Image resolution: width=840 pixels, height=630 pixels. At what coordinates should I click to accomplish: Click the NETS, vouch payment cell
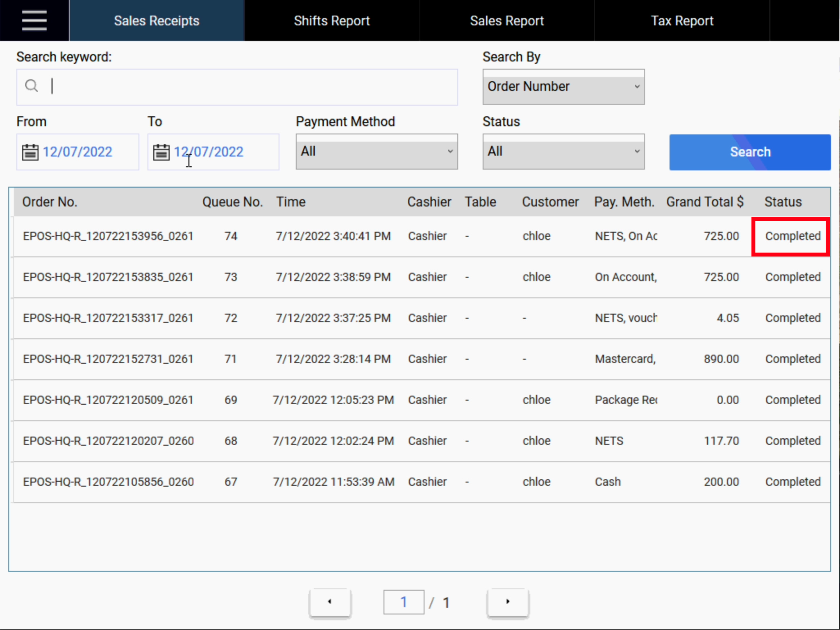tap(626, 318)
